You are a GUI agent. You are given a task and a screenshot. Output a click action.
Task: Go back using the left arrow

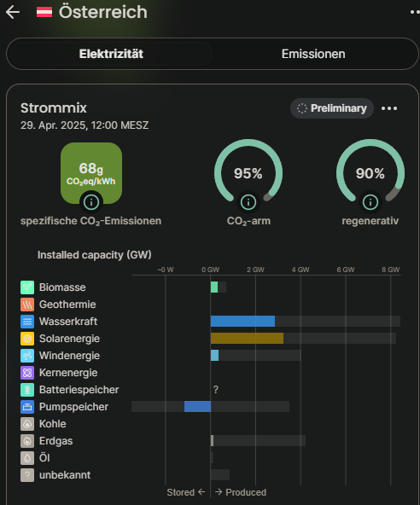pos(13,12)
